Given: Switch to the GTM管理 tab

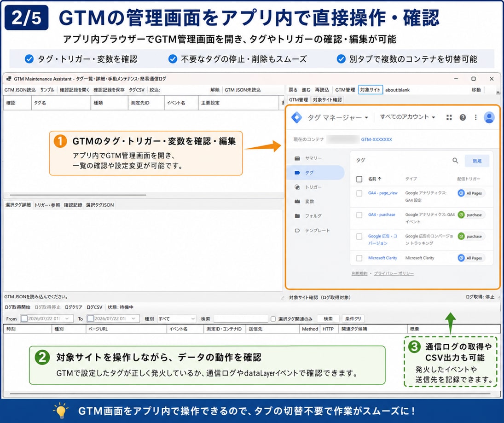Looking at the screenshot, I should pyautogui.click(x=298, y=99).
